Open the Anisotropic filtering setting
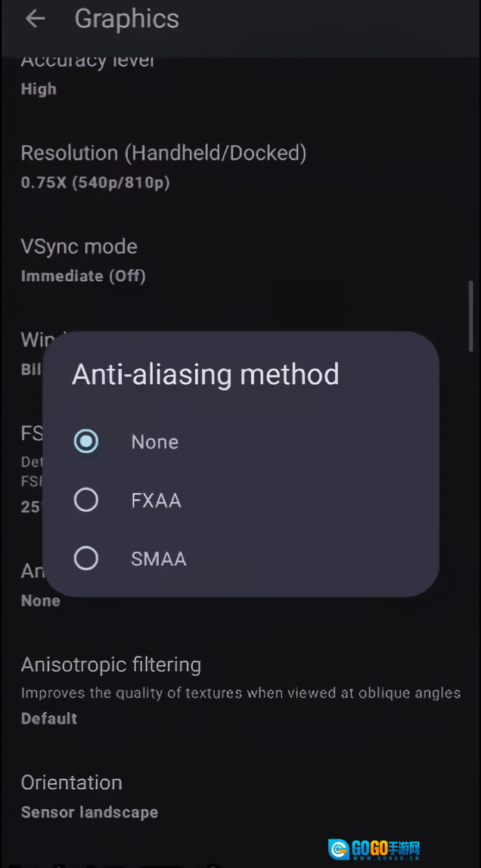481x868 pixels. (x=111, y=665)
